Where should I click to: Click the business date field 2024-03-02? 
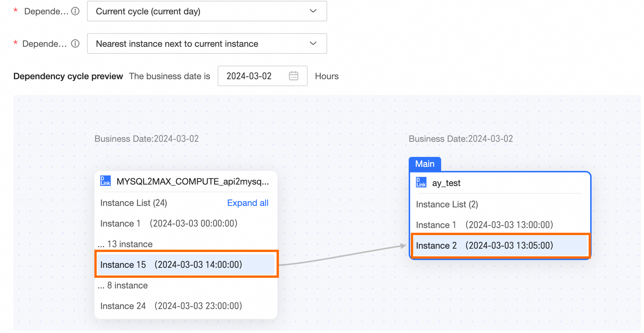[x=263, y=76]
